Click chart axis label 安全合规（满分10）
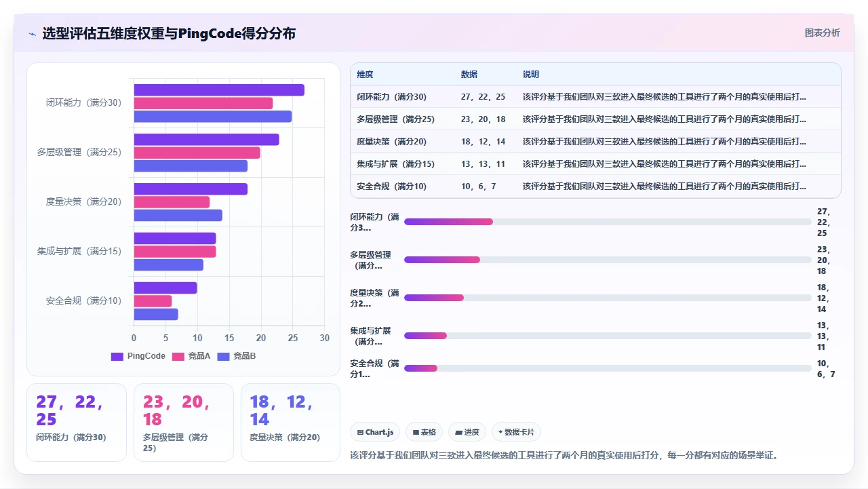This screenshot has height=489, width=868. 84,301
